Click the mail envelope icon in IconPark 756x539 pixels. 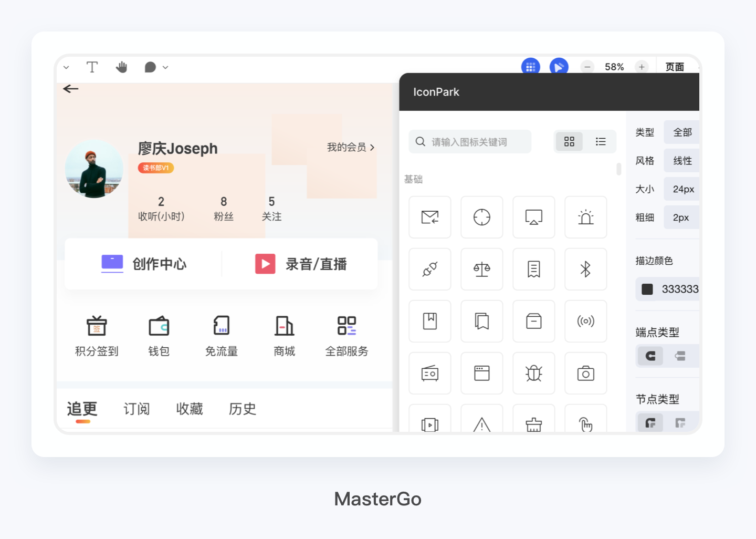coord(429,216)
